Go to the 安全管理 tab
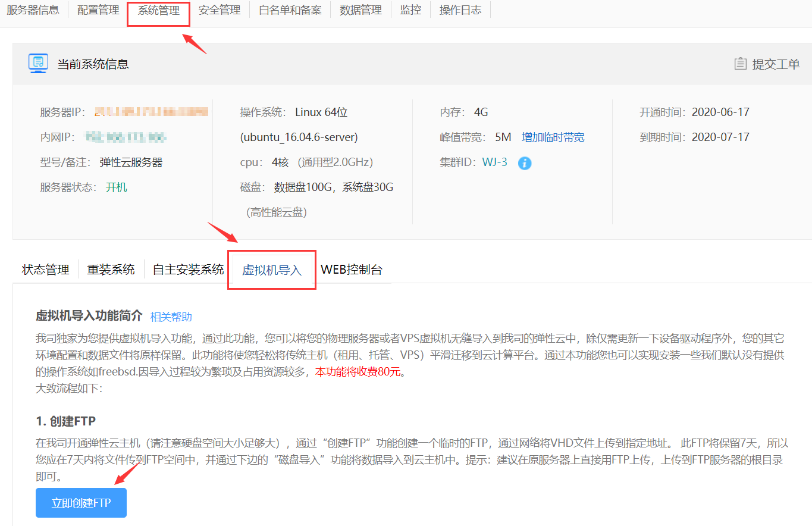The image size is (812, 526). [x=220, y=10]
